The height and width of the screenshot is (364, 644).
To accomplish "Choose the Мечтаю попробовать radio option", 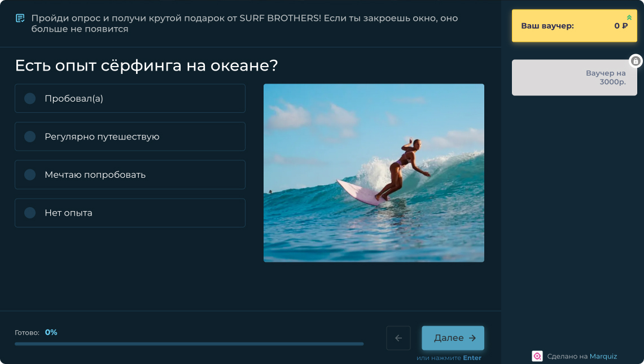I will [x=130, y=174].
